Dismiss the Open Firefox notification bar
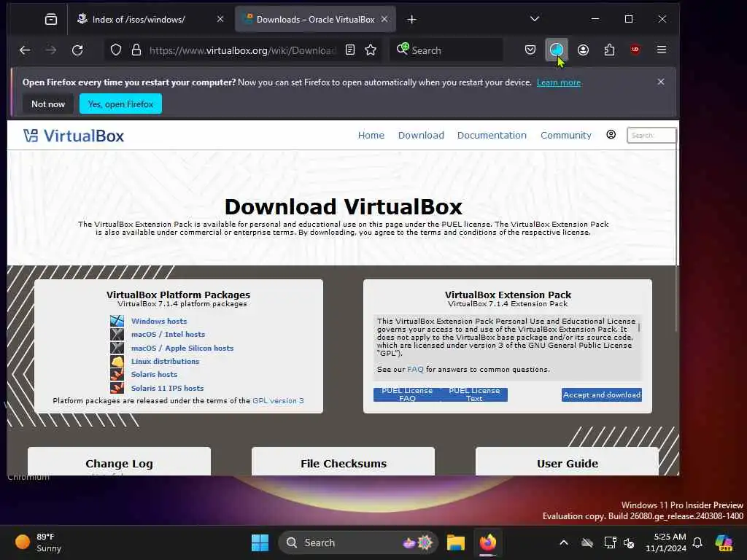The width and height of the screenshot is (747, 560). point(661,82)
